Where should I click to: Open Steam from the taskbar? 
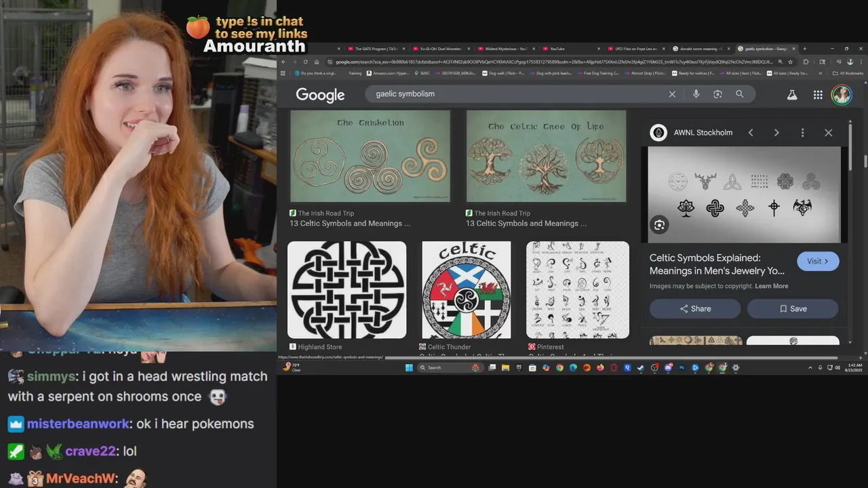pyautogui.click(x=641, y=367)
